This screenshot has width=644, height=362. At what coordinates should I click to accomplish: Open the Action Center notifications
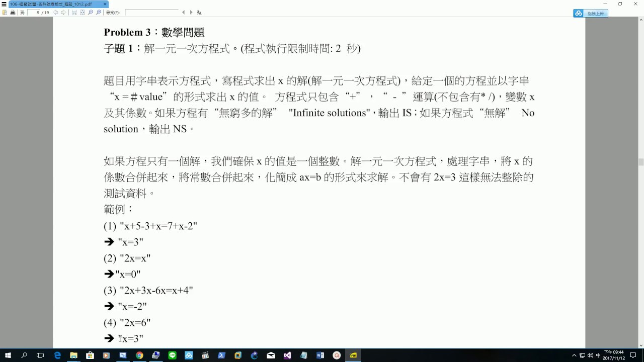point(633,355)
